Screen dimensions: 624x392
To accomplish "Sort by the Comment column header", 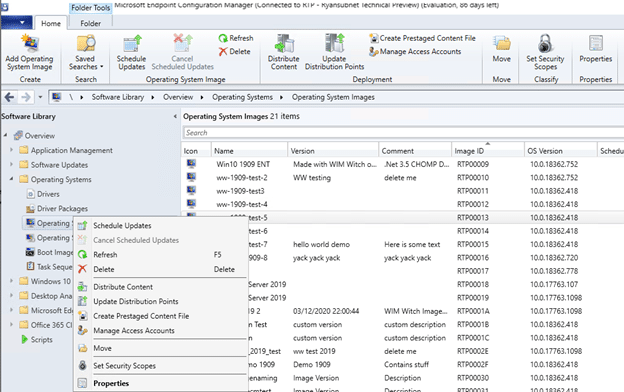I will [x=415, y=151].
